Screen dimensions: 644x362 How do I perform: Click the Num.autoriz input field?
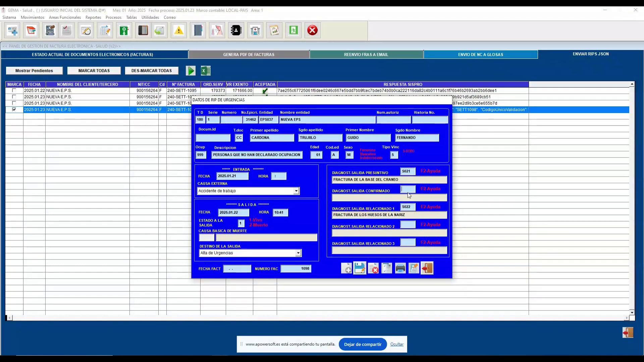(x=393, y=120)
